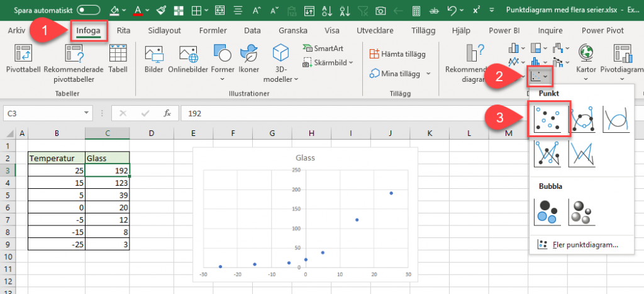This screenshot has height=294, width=644.
Task: Click the Name Box showing C3
Action: (x=48, y=113)
